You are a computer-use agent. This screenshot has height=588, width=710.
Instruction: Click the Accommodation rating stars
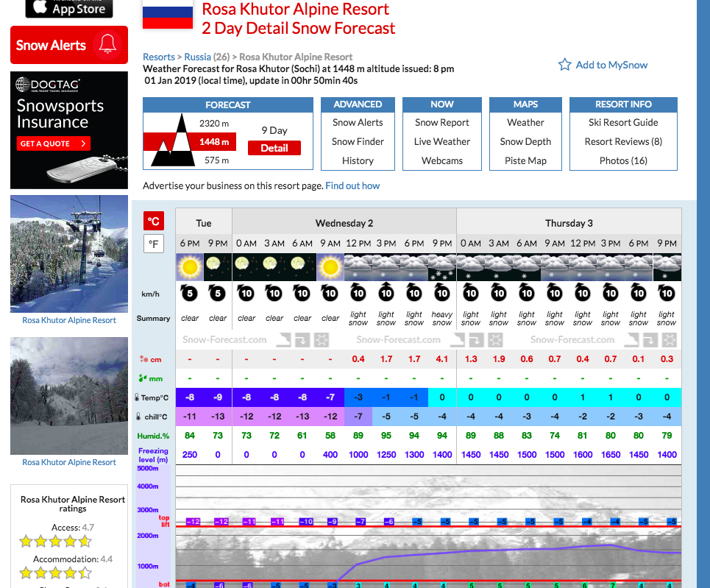55,573
